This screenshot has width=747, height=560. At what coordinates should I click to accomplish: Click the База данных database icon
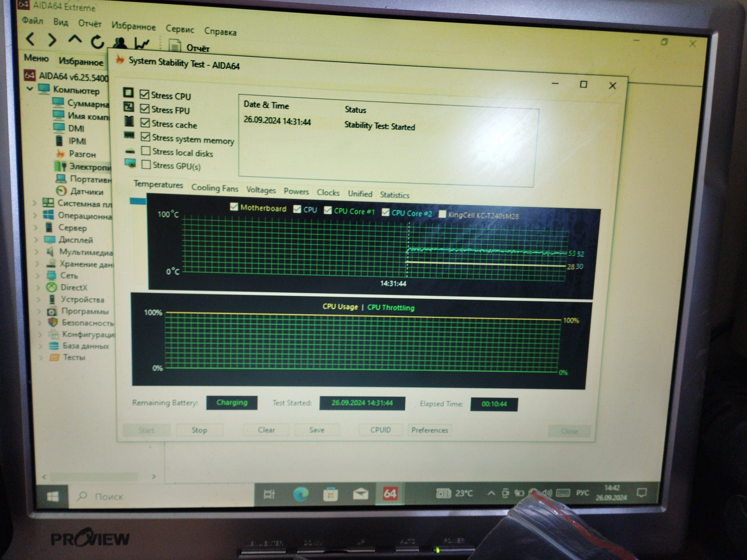(54, 346)
